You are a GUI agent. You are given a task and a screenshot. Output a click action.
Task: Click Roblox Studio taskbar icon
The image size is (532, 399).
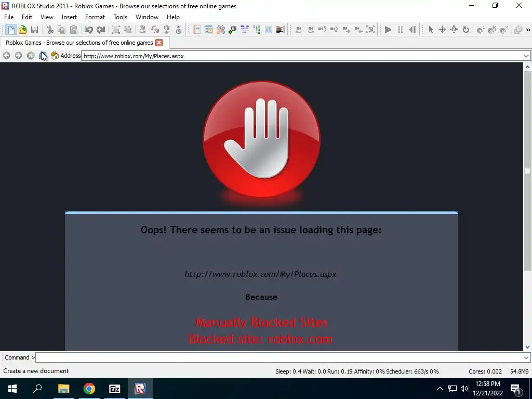[x=140, y=389]
